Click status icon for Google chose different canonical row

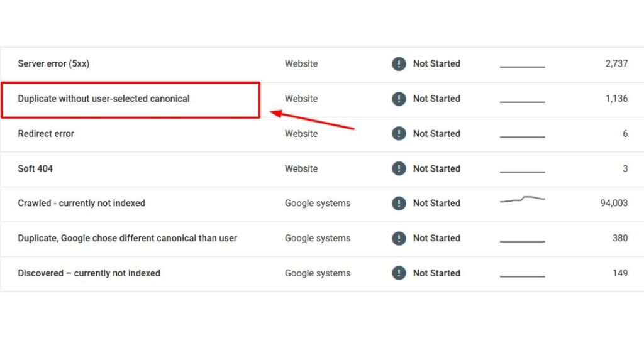[399, 238]
